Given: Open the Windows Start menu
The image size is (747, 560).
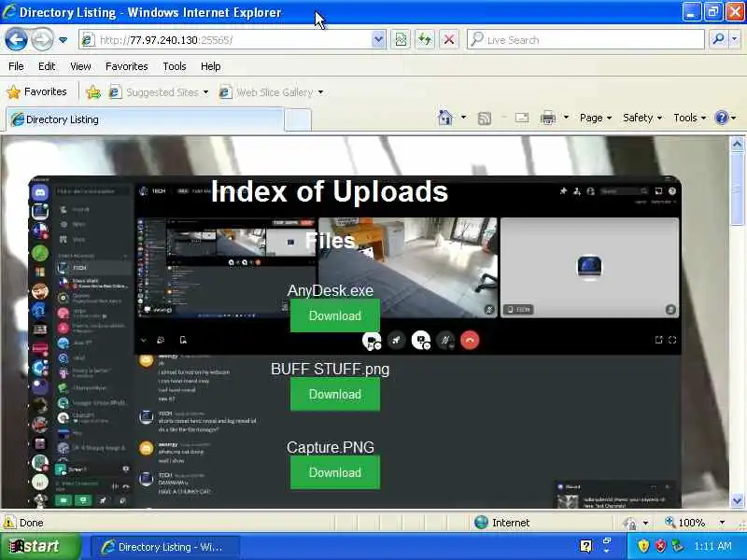Looking at the screenshot, I should 40,546.
